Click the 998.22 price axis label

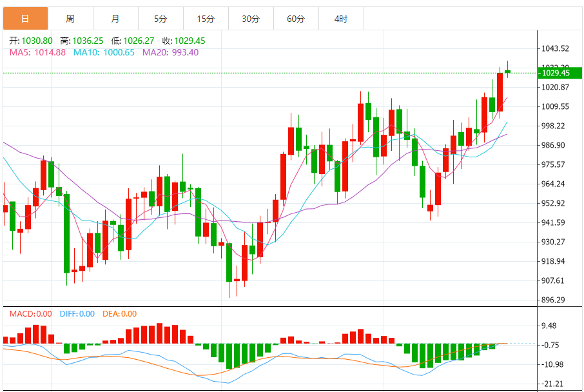(x=552, y=126)
